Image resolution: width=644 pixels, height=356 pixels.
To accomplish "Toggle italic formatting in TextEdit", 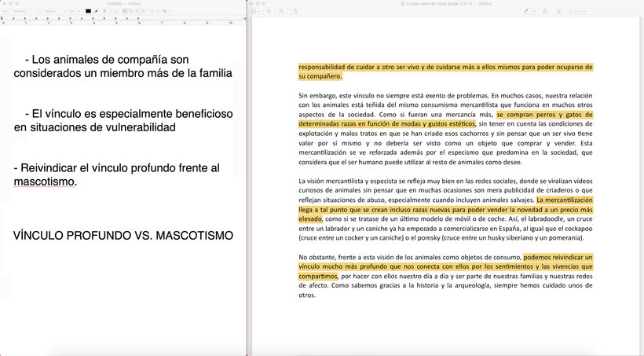I will coord(111,11).
